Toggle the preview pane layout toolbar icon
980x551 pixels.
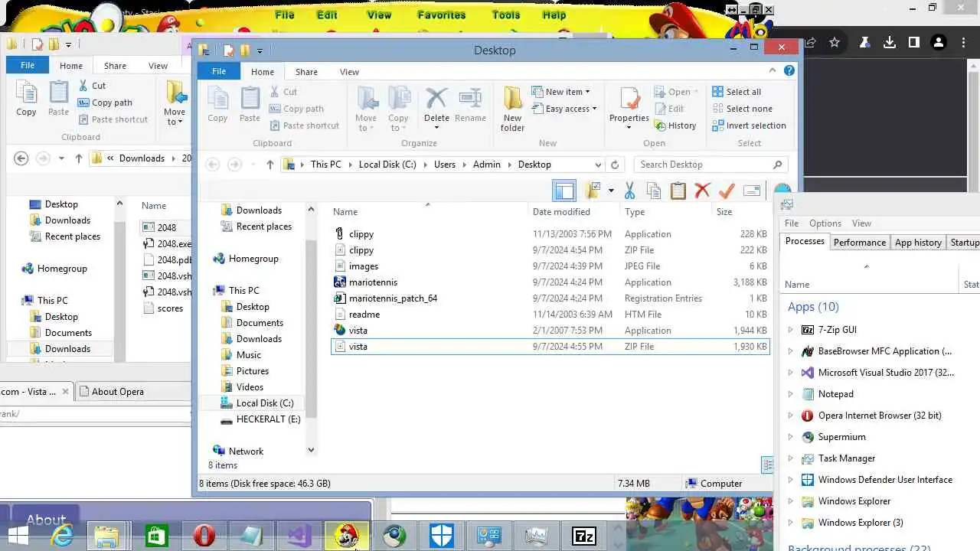[x=564, y=191]
